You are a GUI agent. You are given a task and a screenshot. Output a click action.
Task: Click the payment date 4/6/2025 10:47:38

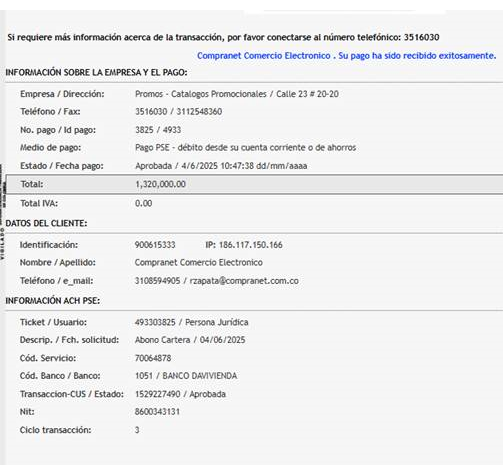tap(216, 166)
